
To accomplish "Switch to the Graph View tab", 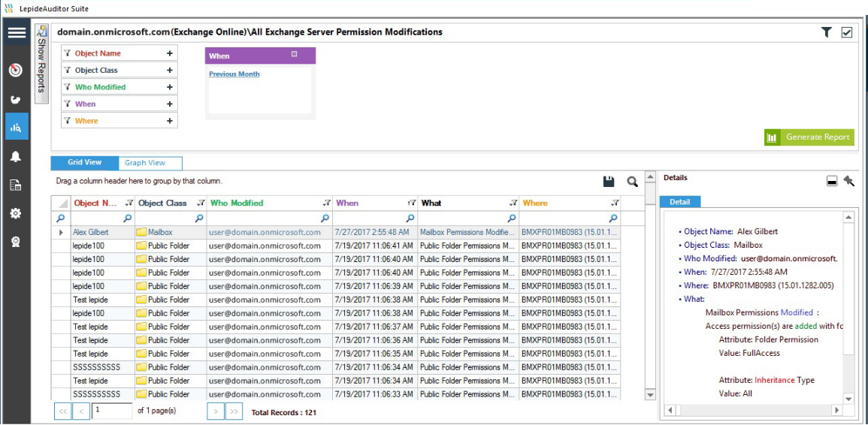I will tap(150, 163).
